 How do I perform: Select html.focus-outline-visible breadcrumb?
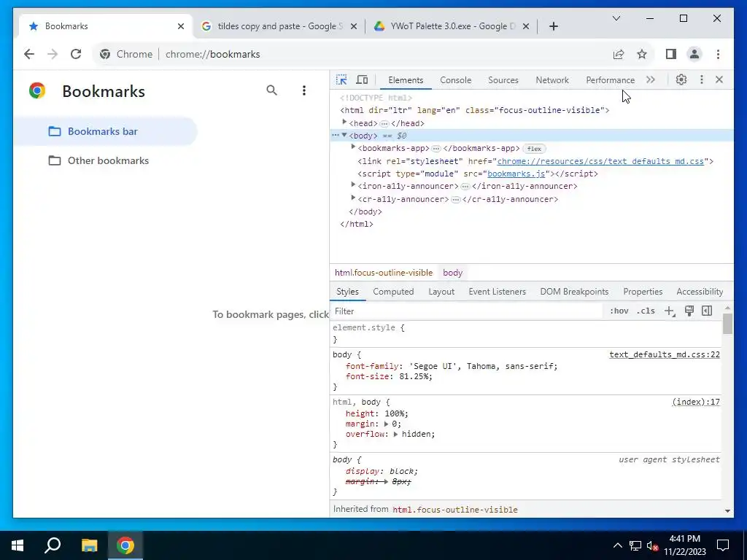[x=384, y=273]
